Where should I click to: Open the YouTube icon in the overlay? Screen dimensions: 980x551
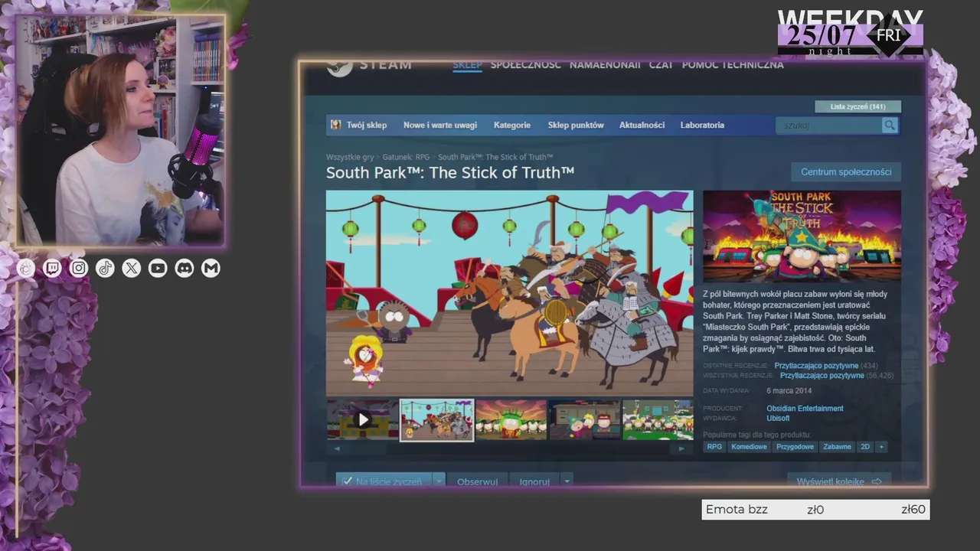point(158,268)
